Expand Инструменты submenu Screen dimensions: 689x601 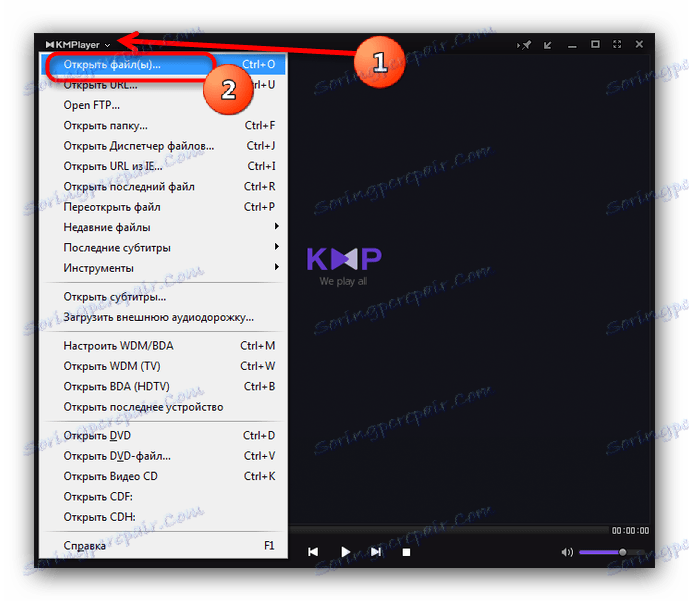point(163,268)
